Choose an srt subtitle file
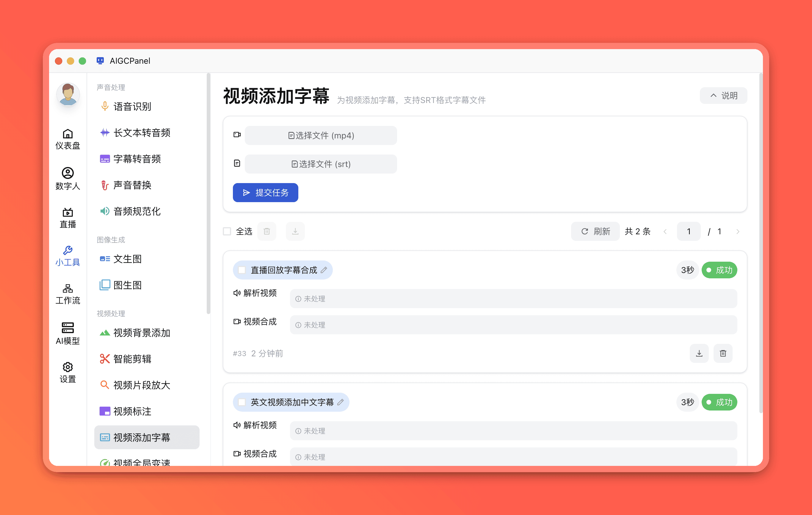Screen dimensions: 812x515 (x=321, y=164)
